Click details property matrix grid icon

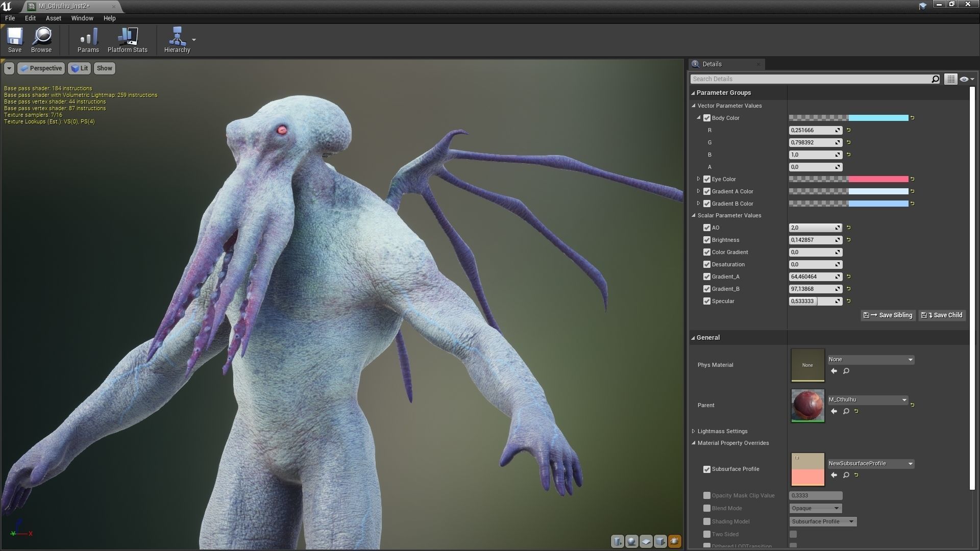coord(950,79)
